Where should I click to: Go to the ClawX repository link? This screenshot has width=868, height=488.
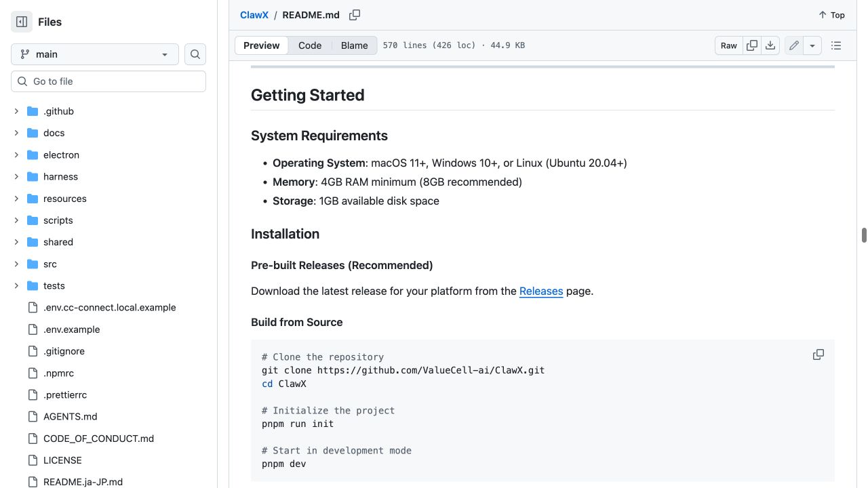pyautogui.click(x=254, y=15)
